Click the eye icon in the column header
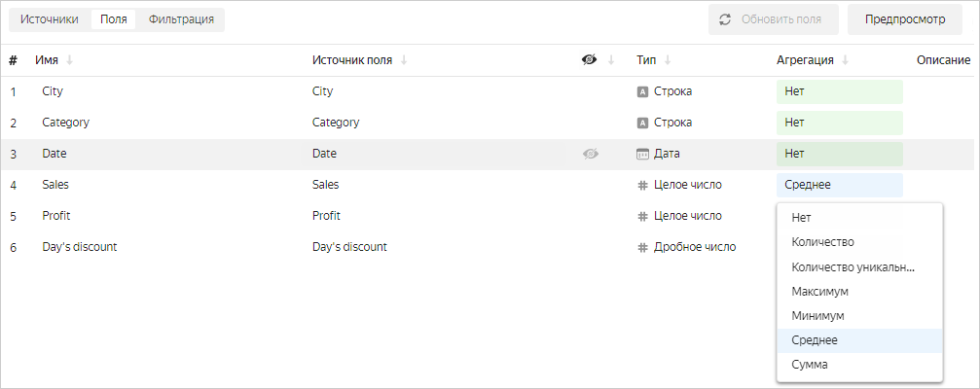 point(589,60)
